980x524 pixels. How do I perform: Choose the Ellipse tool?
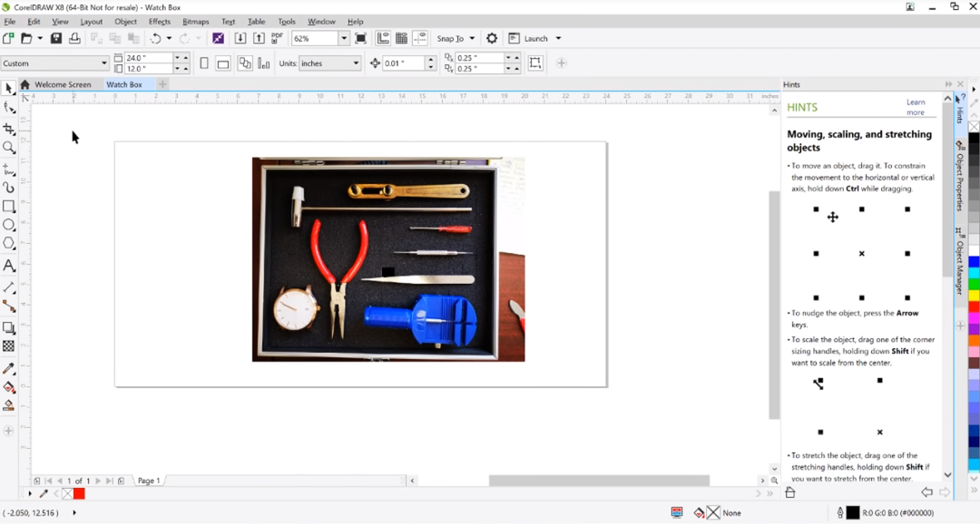pos(9,226)
